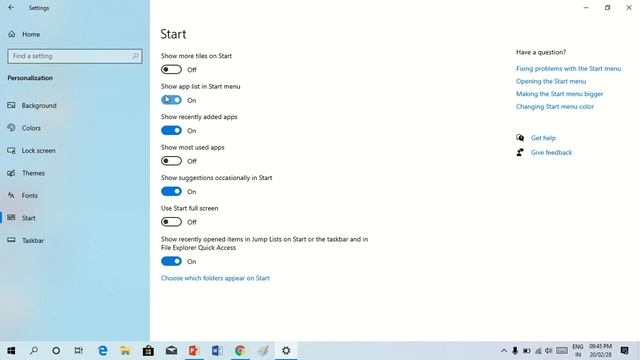Open Fixing problems with the Start menu link
The image size is (640, 360).
click(568, 69)
